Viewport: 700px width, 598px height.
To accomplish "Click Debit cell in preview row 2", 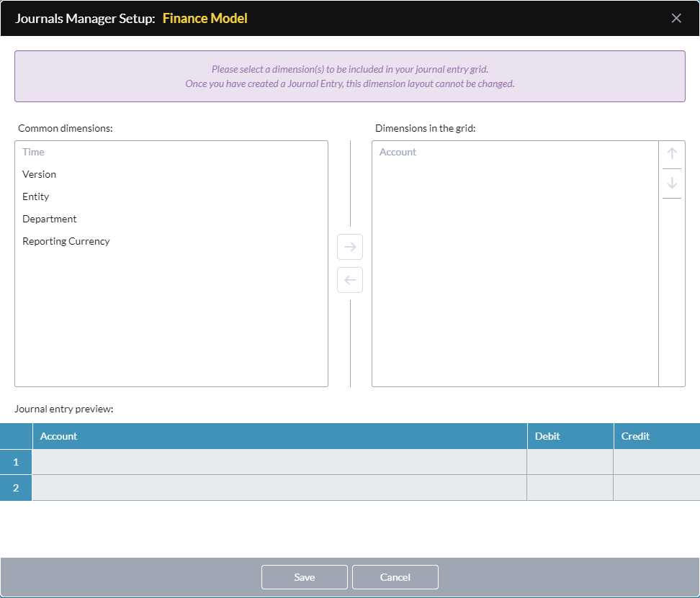I will pyautogui.click(x=570, y=488).
